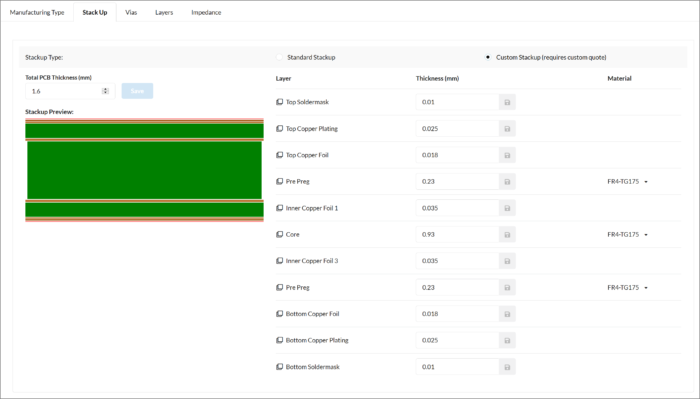Open the material dropdown for the first Pre Preg
Viewport: 700px width, 399px height.
click(x=628, y=182)
